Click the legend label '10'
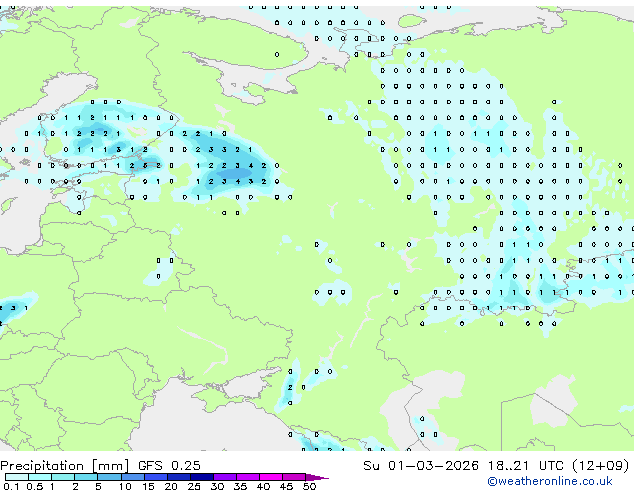 [x=125, y=486]
